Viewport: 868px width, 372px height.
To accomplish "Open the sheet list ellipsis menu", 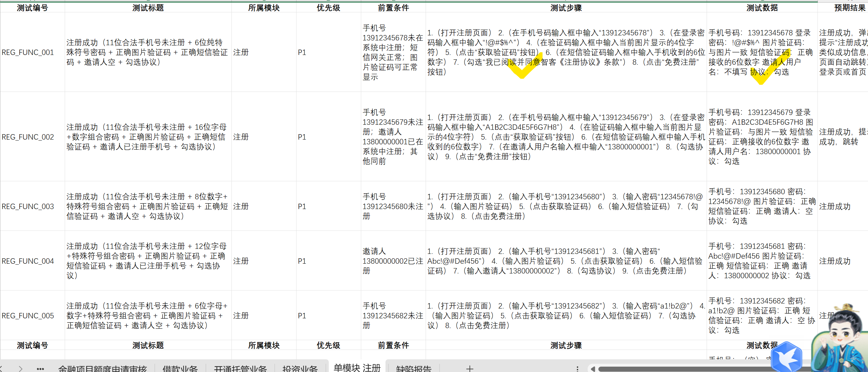I will coord(40,369).
